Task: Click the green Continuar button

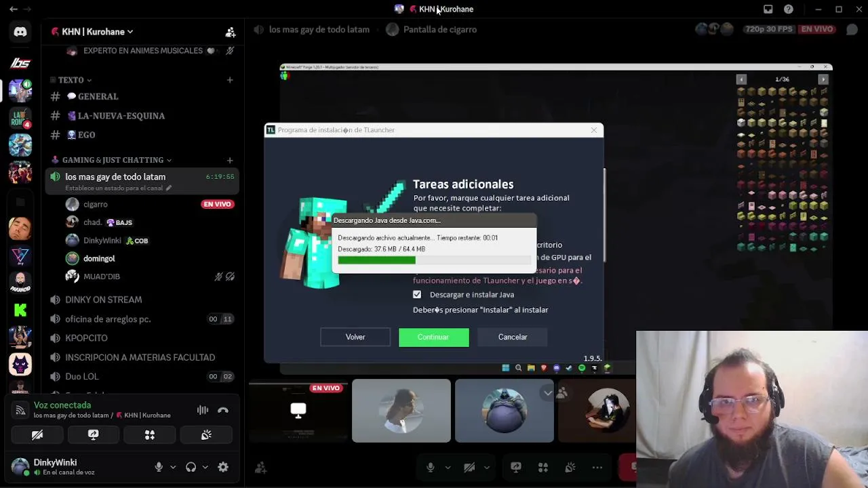Action: tap(433, 337)
